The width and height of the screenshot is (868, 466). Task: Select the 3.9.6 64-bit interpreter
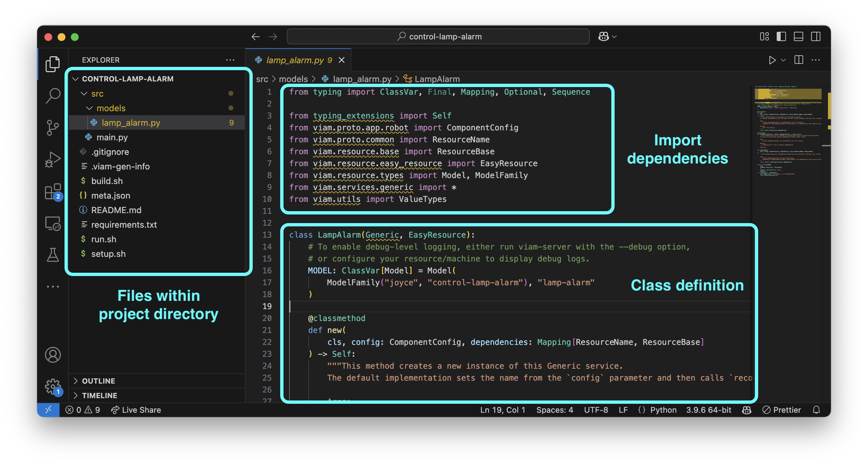(x=709, y=410)
